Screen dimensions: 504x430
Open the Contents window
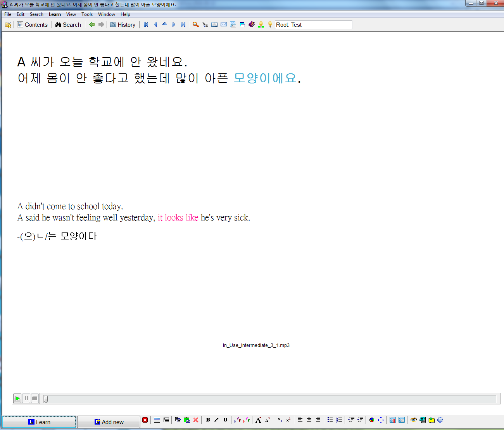(x=33, y=24)
